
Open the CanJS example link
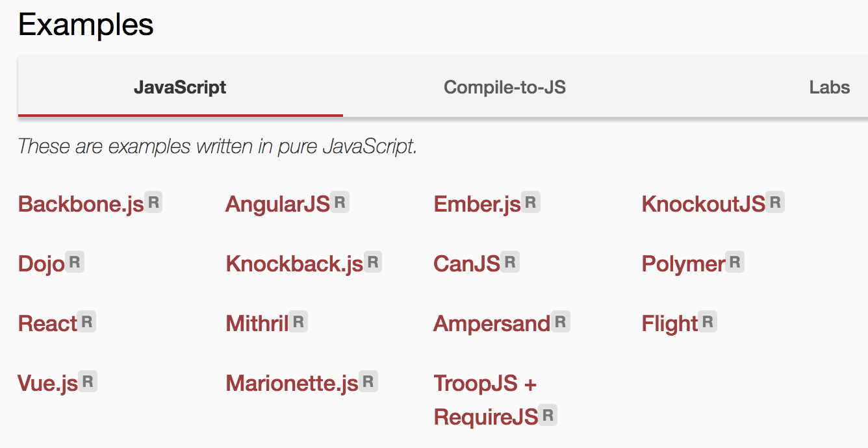(x=467, y=264)
